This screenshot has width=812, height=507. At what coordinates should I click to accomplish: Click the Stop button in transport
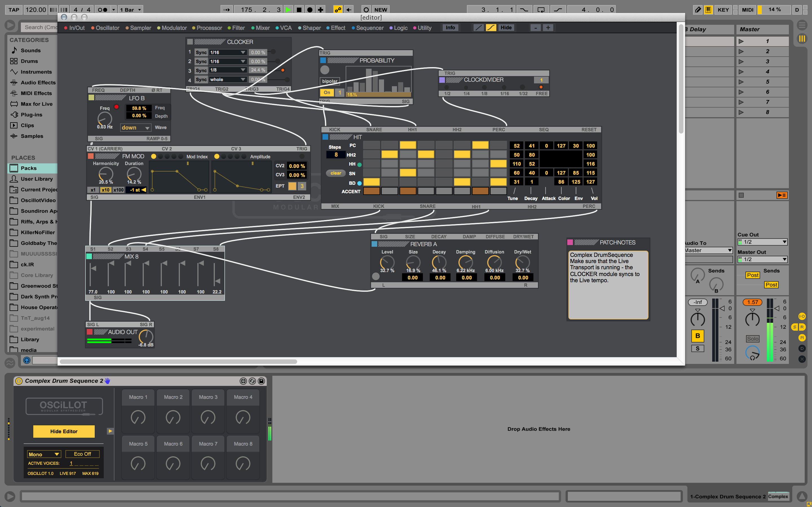pyautogui.click(x=299, y=10)
